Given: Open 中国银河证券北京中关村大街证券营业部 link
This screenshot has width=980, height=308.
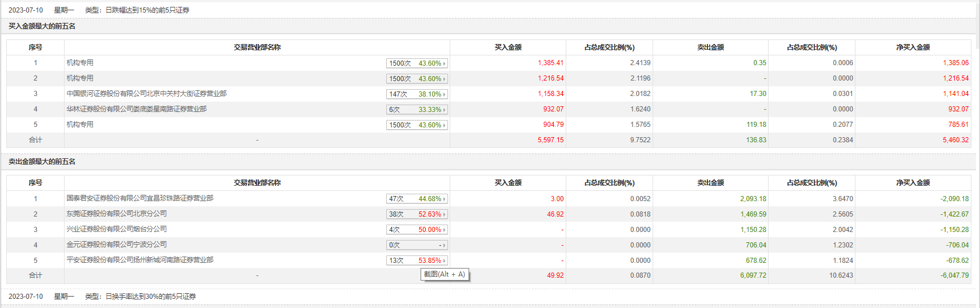Looking at the screenshot, I should 146,94.
